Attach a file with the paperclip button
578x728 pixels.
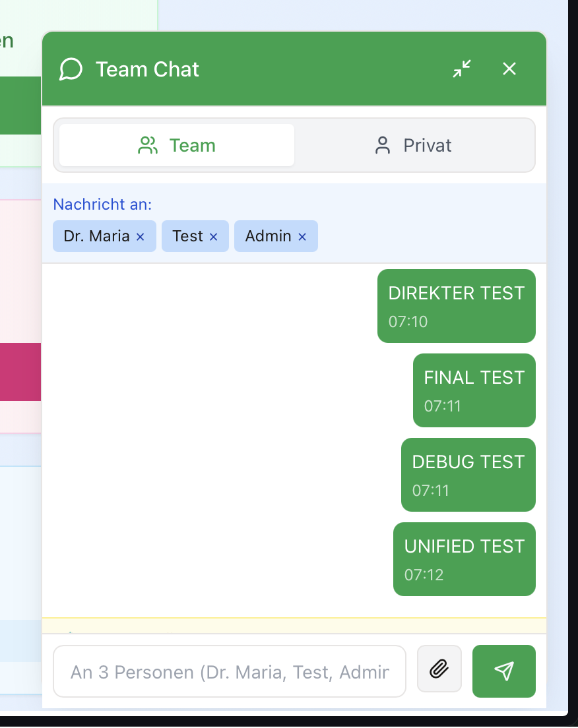point(439,669)
